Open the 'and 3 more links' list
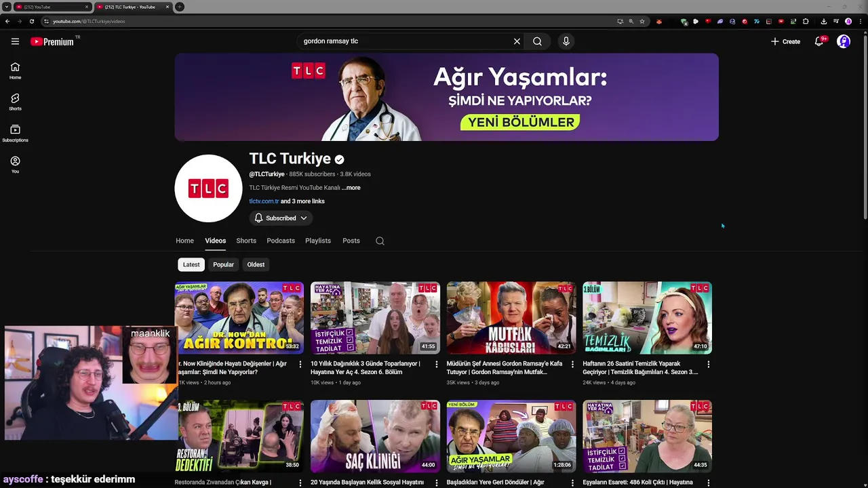 click(x=302, y=201)
